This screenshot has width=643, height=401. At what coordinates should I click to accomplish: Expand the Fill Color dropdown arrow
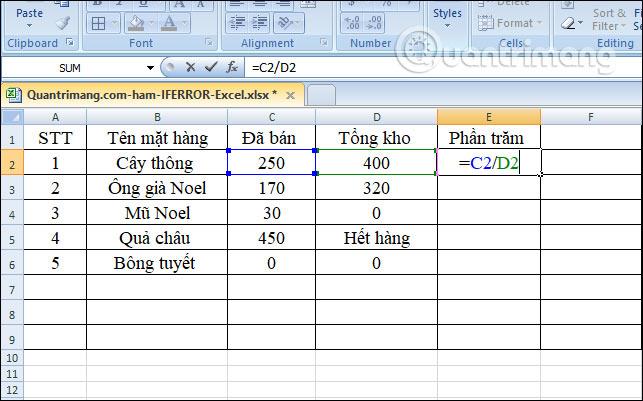point(151,24)
